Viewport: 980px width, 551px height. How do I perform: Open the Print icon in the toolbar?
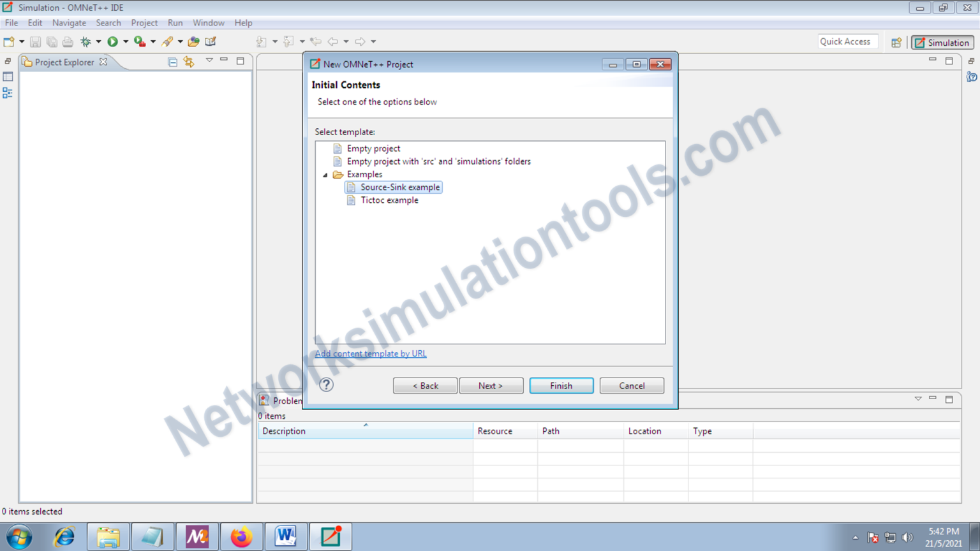[x=68, y=41]
